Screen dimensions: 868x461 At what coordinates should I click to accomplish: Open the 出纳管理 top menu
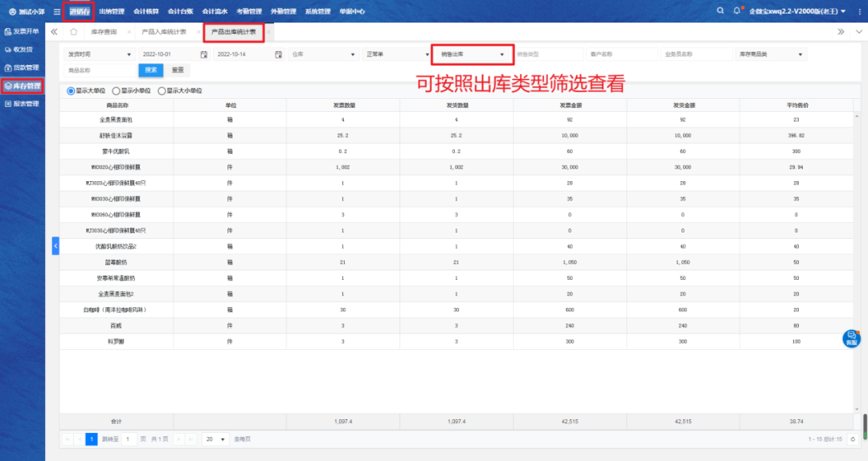(112, 12)
